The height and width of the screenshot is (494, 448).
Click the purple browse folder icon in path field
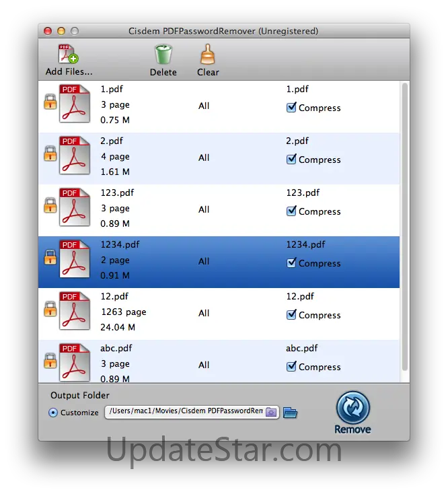(x=270, y=412)
